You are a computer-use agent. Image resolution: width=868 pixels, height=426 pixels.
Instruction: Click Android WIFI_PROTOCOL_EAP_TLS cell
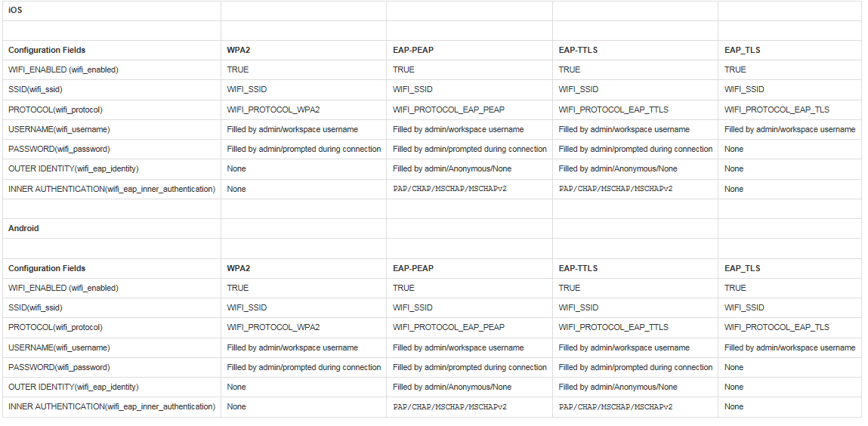click(x=790, y=328)
